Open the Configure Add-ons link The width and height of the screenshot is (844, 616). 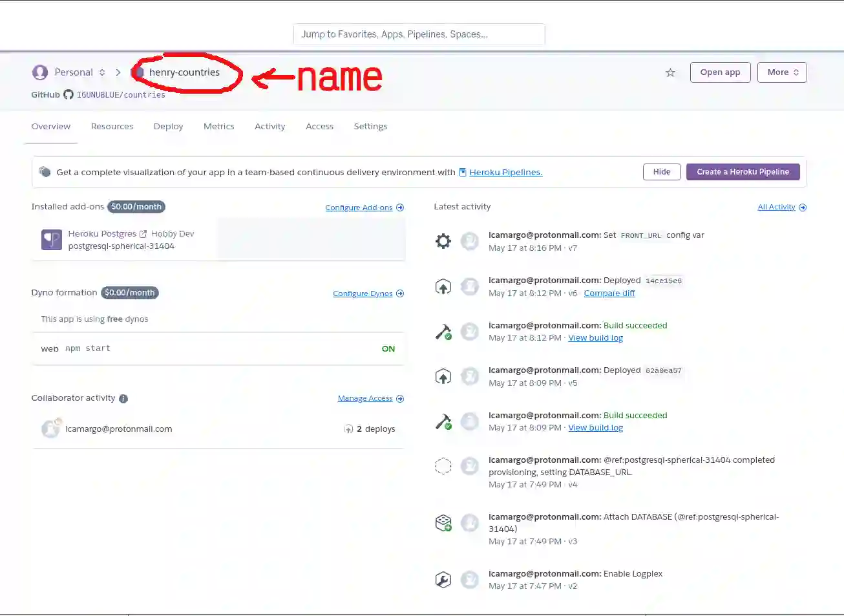[x=359, y=207]
